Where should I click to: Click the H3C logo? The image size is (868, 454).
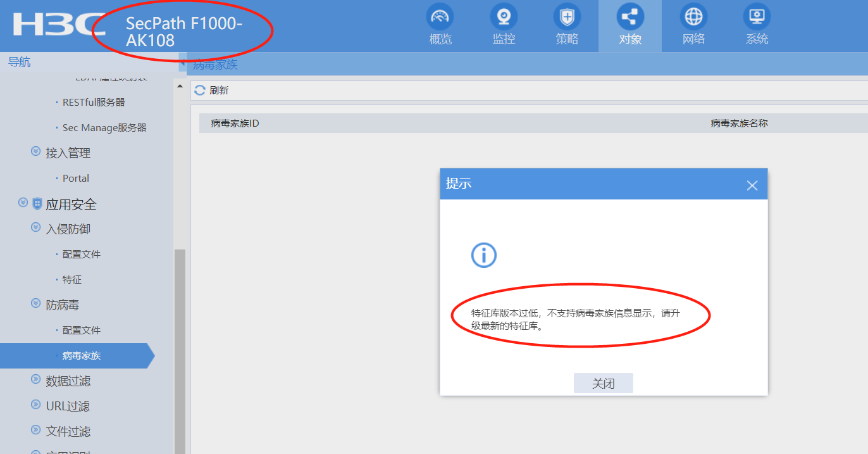(x=59, y=24)
